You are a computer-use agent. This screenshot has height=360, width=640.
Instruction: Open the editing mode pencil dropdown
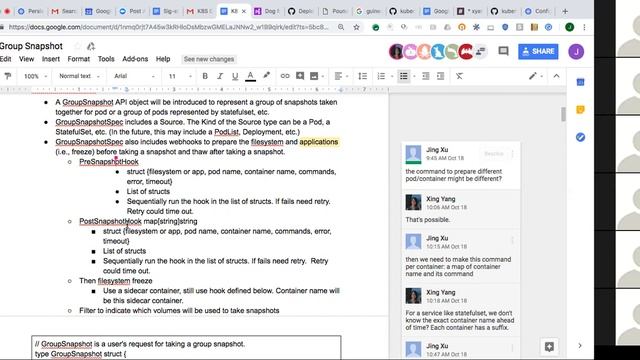(x=536, y=76)
